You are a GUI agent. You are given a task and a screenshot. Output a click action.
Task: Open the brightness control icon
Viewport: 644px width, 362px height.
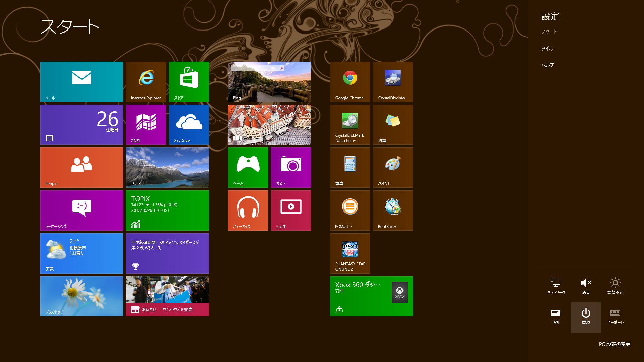[615, 286]
